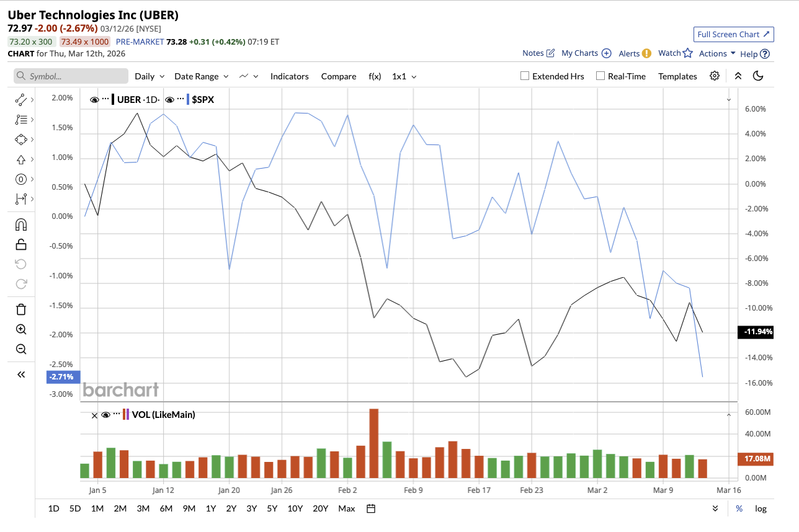The height and width of the screenshot is (532, 799).
Task: Collapse the volume pane chevron
Action: 729,414
